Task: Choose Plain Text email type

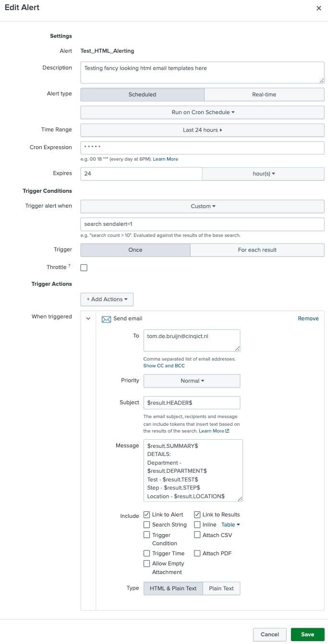Action: point(221,588)
